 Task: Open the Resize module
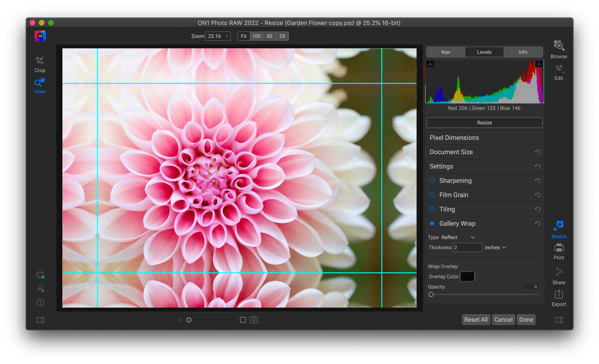tap(558, 229)
